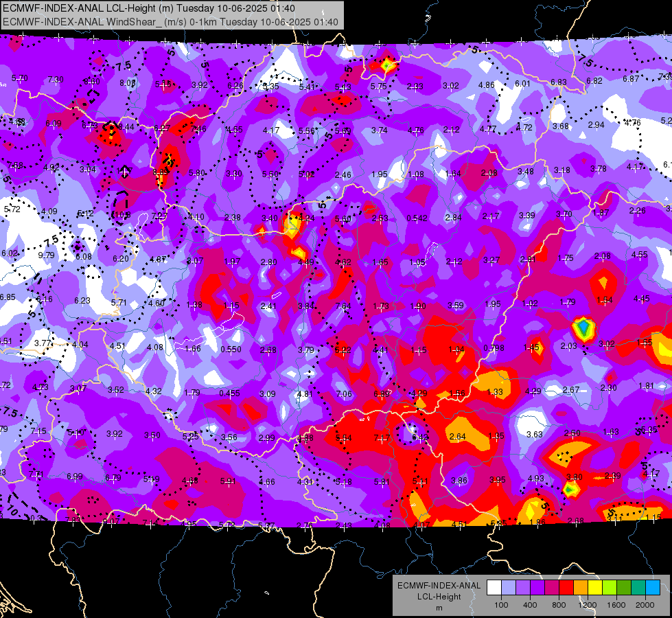Click the legend value 2000

(645, 605)
